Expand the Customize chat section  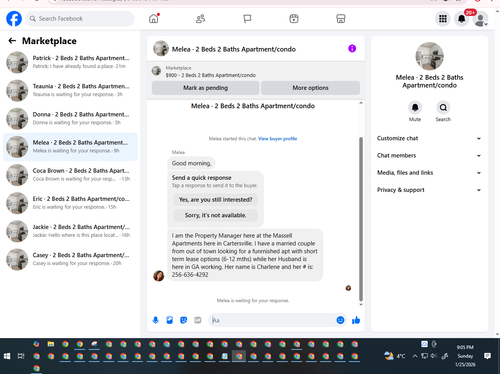429,138
